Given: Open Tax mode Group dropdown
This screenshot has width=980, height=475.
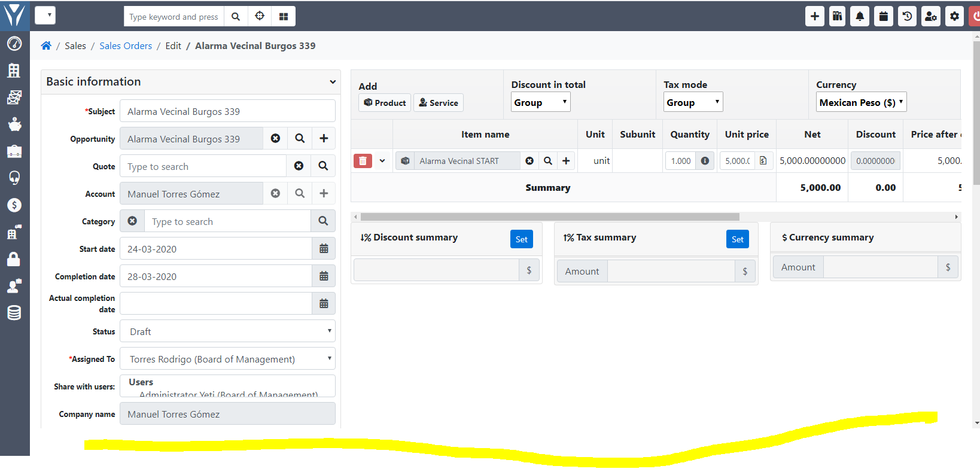Looking at the screenshot, I should tap(693, 102).
